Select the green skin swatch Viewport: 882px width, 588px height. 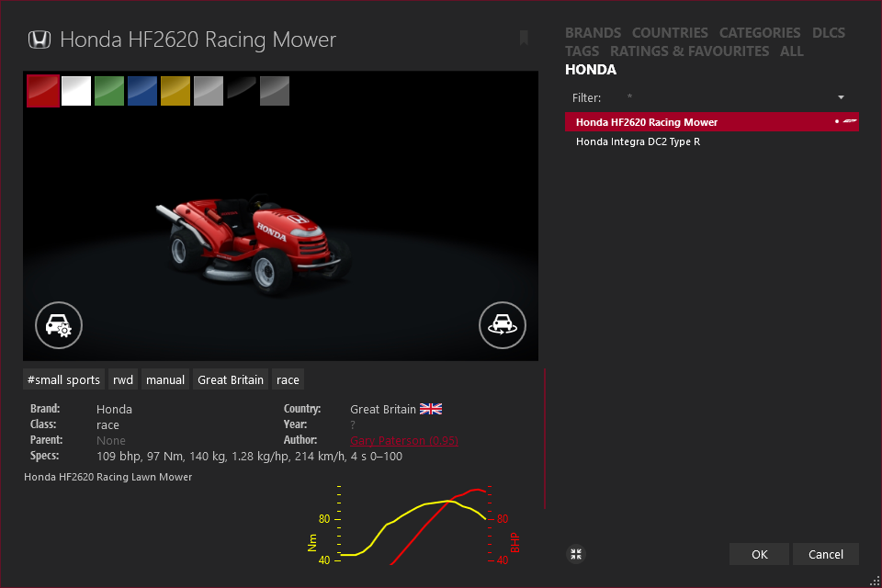[x=109, y=91]
